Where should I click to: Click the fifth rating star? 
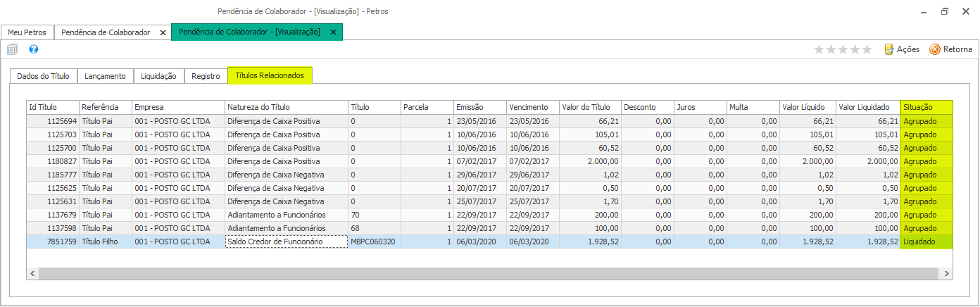tap(867, 49)
